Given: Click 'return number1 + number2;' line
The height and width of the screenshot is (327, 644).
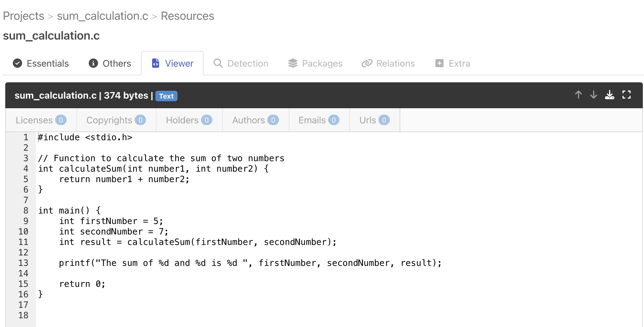Looking at the screenshot, I should tap(124, 179).
